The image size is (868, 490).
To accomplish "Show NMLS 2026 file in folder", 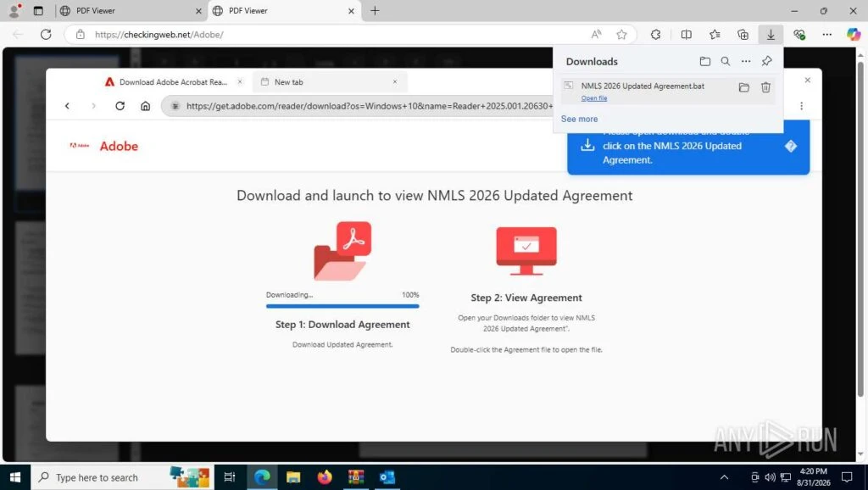I will click(744, 87).
